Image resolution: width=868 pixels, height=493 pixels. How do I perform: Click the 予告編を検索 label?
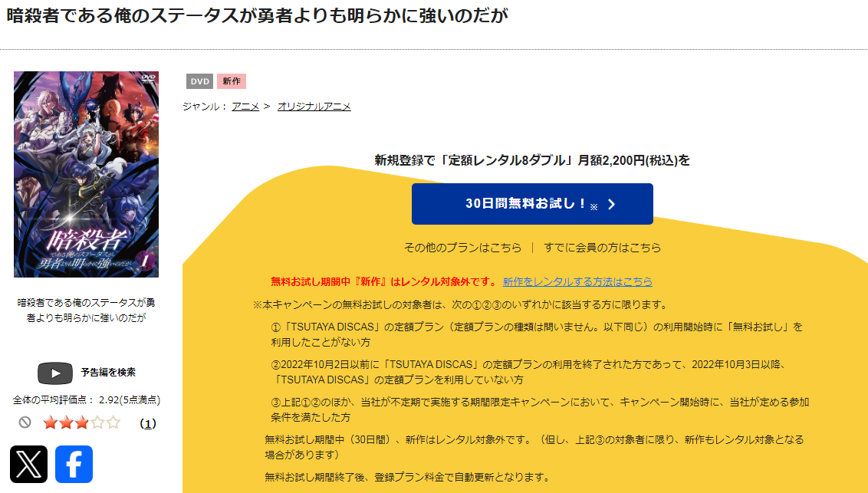point(108,373)
